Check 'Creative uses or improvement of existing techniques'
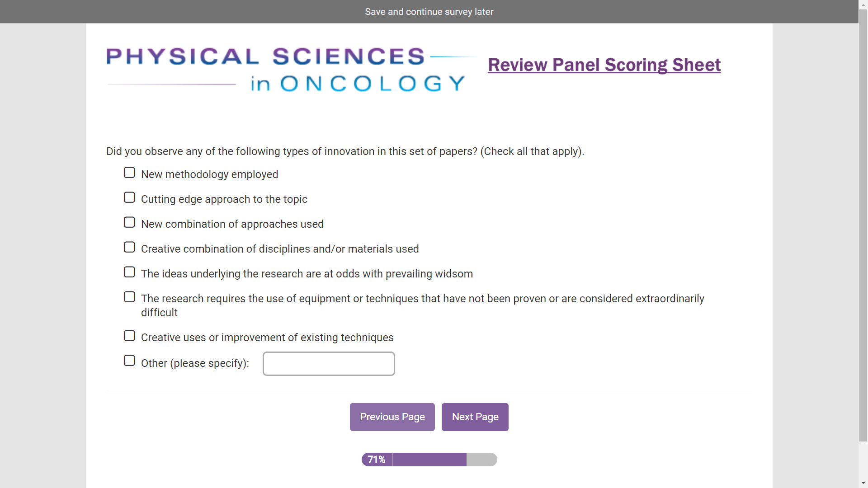Viewport: 868px width, 488px height. pos(129,336)
